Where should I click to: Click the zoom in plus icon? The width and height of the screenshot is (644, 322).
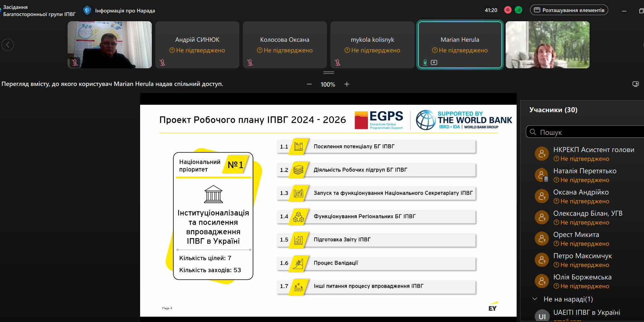click(x=347, y=84)
